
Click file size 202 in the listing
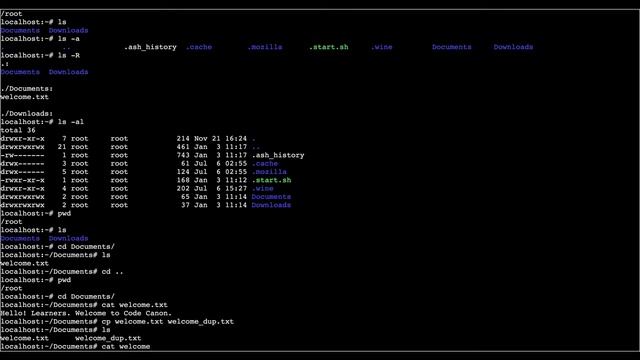183,189
